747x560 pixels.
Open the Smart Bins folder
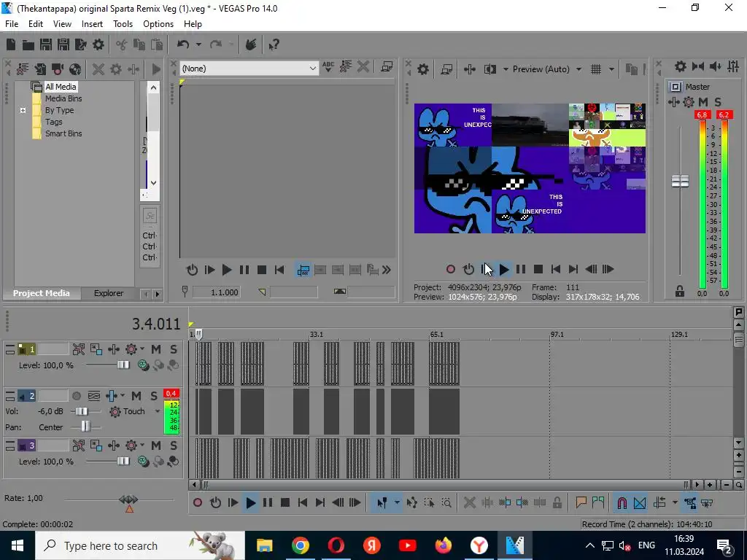point(63,134)
